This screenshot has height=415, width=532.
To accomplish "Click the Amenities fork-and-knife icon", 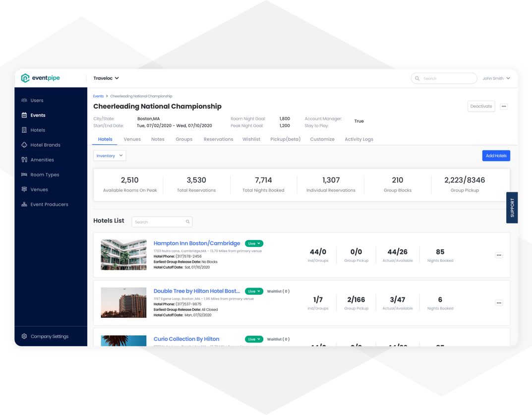I will pos(24,160).
